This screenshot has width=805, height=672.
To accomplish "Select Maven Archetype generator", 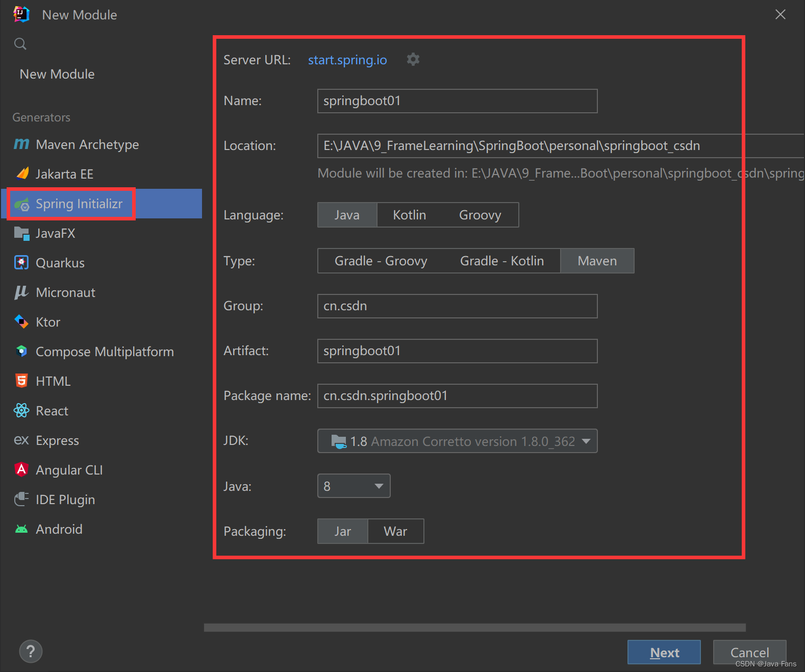I will [102, 144].
